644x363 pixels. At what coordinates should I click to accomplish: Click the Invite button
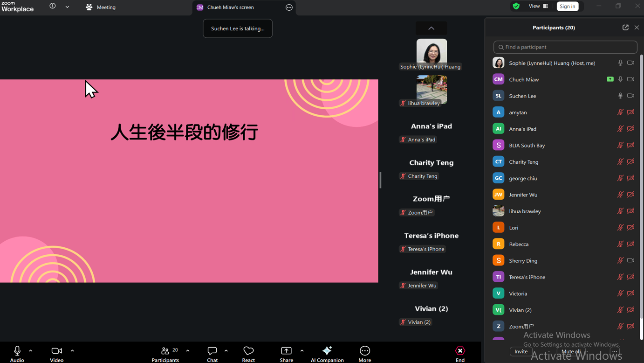521,351
